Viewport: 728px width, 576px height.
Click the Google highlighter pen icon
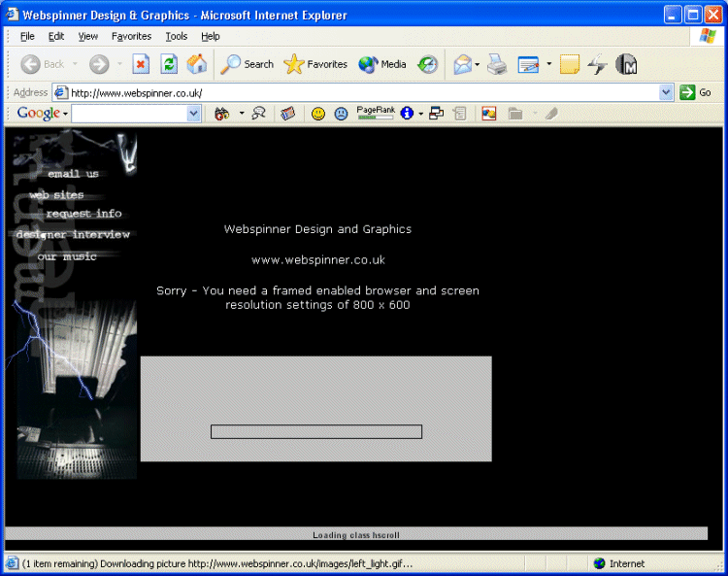pos(551,114)
